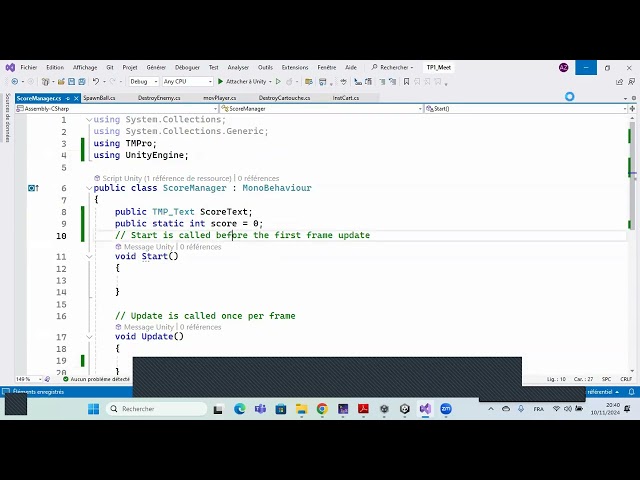Open Adobe Acrobat from the taskbar
Image resolution: width=640 pixels, height=480 pixels.
(x=363, y=409)
